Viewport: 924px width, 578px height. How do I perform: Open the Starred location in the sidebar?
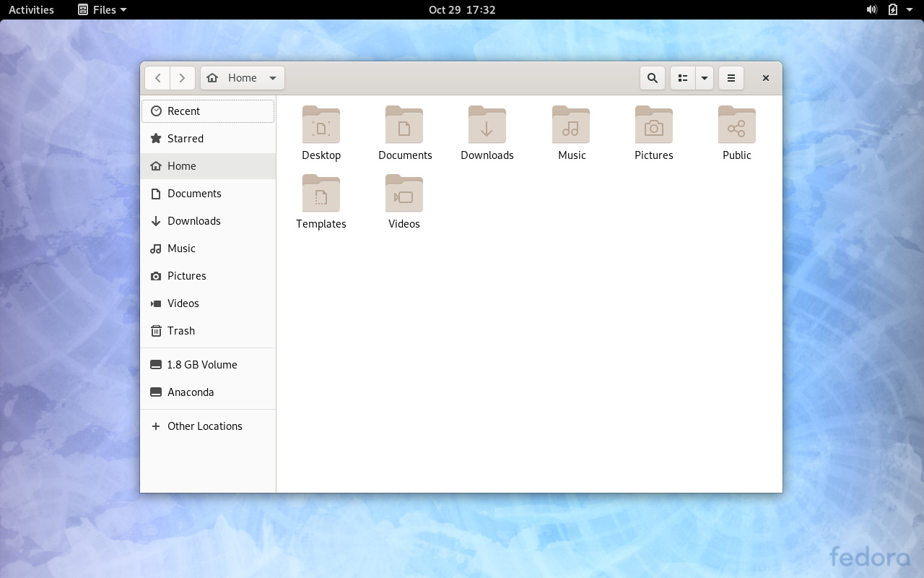[x=186, y=138]
